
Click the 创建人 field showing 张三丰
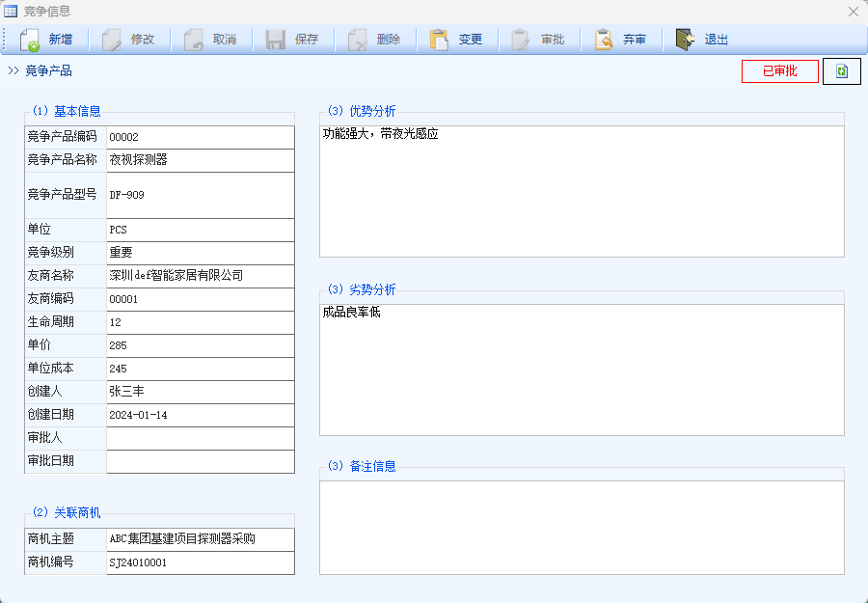[201, 392]
